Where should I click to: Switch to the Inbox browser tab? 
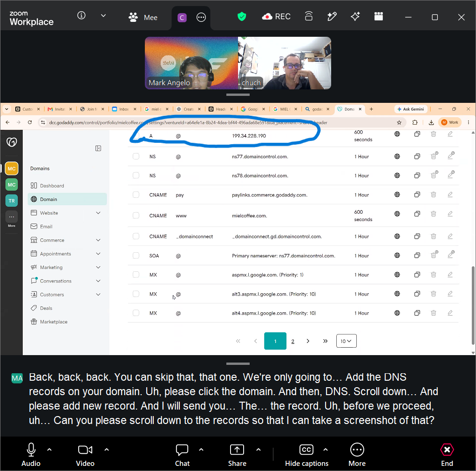point(124,109)
